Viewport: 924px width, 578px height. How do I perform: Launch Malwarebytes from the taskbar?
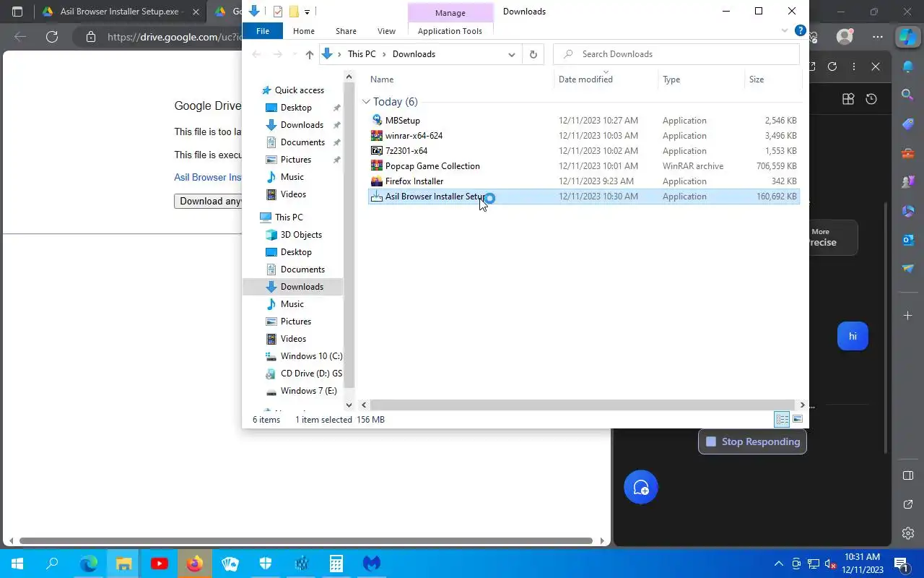tap(372, 564)
